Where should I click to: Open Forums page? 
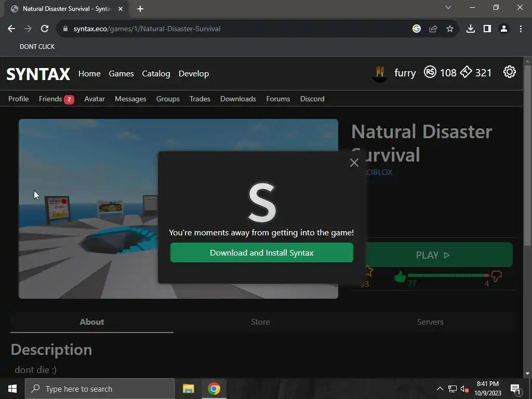278,99
